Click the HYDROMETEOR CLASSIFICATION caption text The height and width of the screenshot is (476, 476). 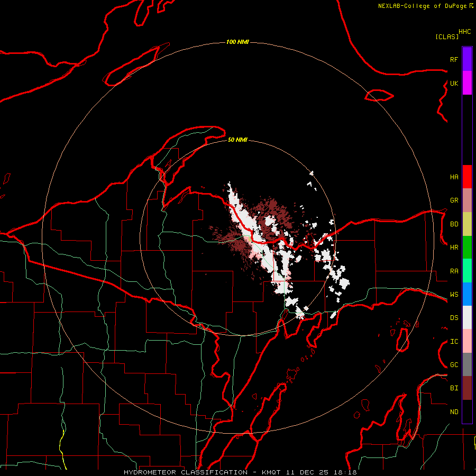point(186,472)
